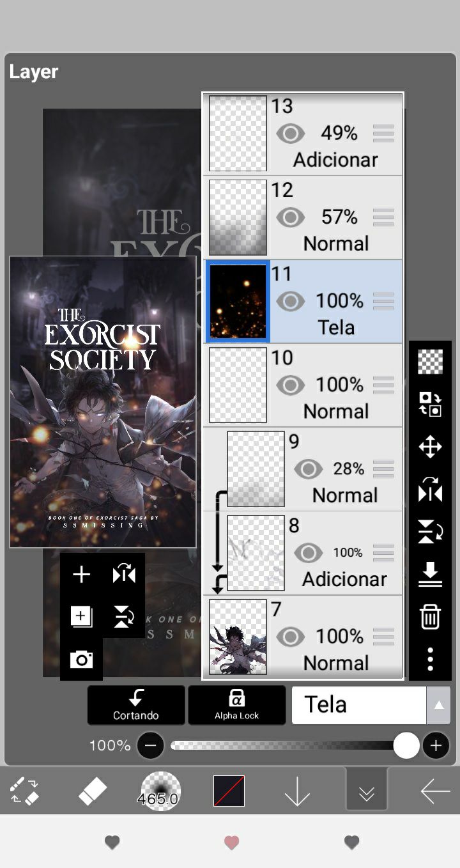Click the preview thumbnail of Exorcist Society cover
The image size is (460, 868).
coord(103,402)
